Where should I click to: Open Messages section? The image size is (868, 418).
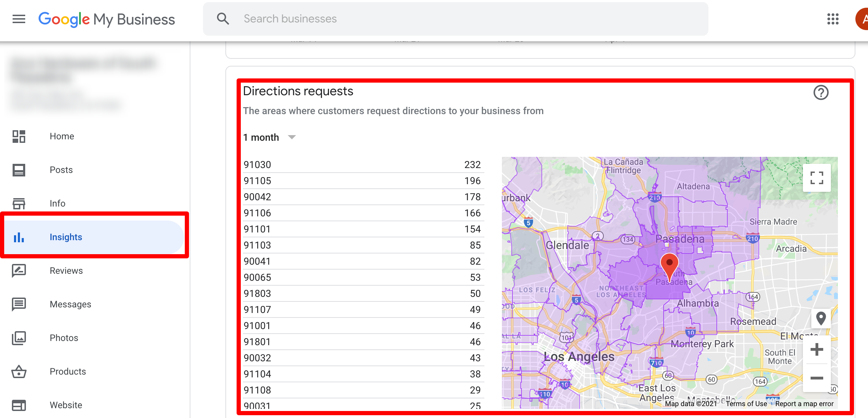(70, 304)
